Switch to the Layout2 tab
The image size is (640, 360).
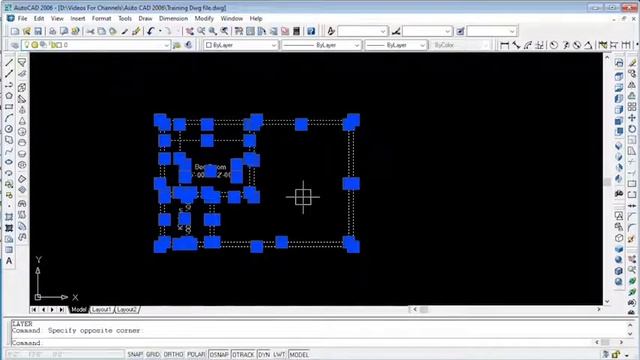tap(127, 310)
